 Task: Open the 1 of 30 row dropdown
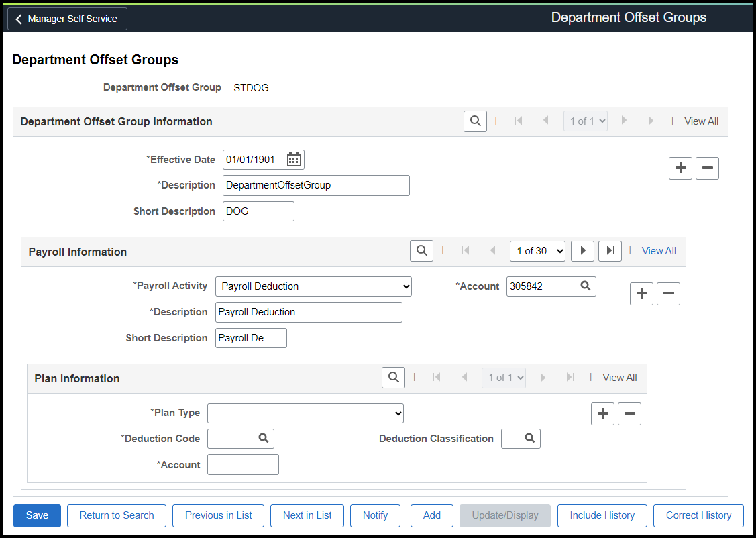537,251
